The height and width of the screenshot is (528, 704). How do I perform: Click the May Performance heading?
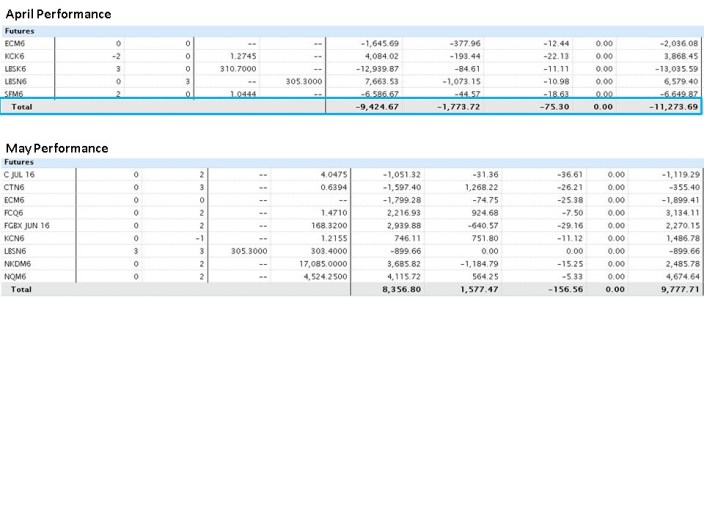[x=56, y=148]
